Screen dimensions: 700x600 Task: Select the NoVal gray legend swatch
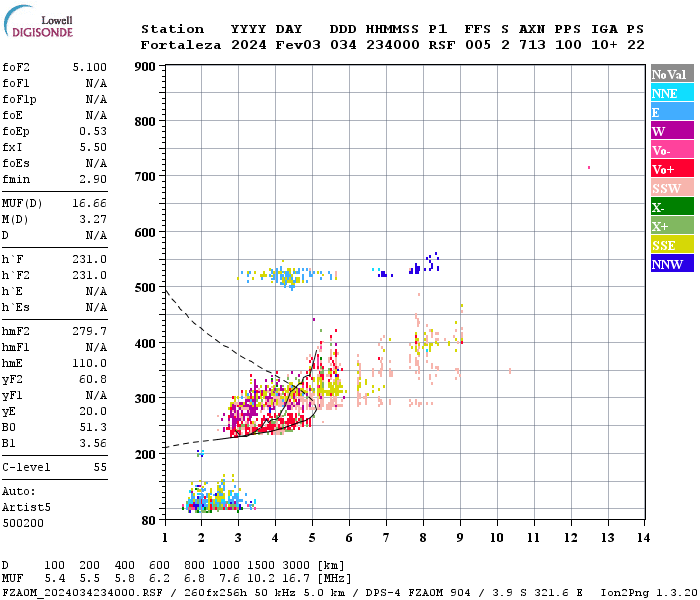tap(672, 74)
